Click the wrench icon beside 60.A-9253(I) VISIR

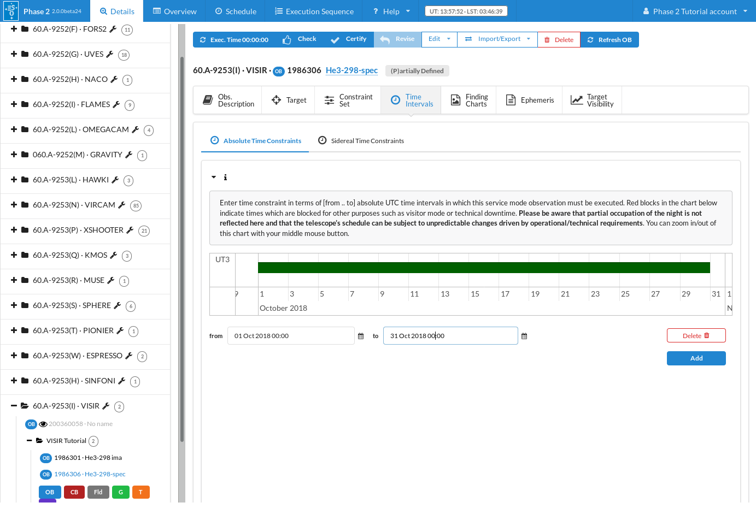click(x=106, y=406)
